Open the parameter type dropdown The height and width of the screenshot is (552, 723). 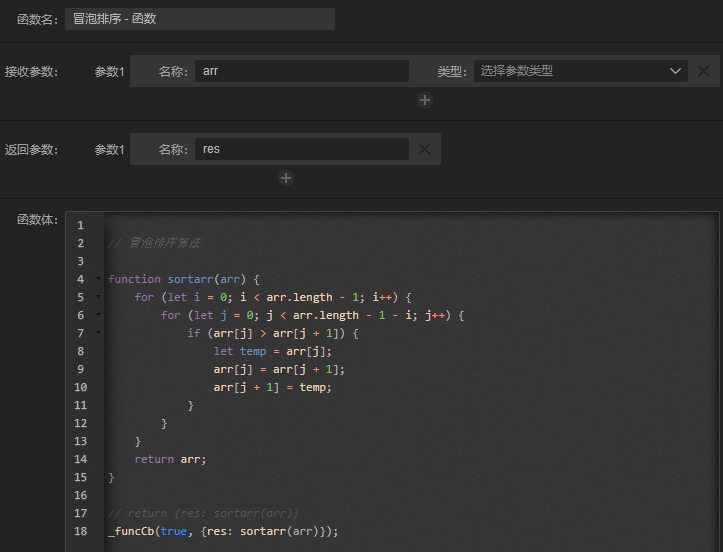point(581,71)
